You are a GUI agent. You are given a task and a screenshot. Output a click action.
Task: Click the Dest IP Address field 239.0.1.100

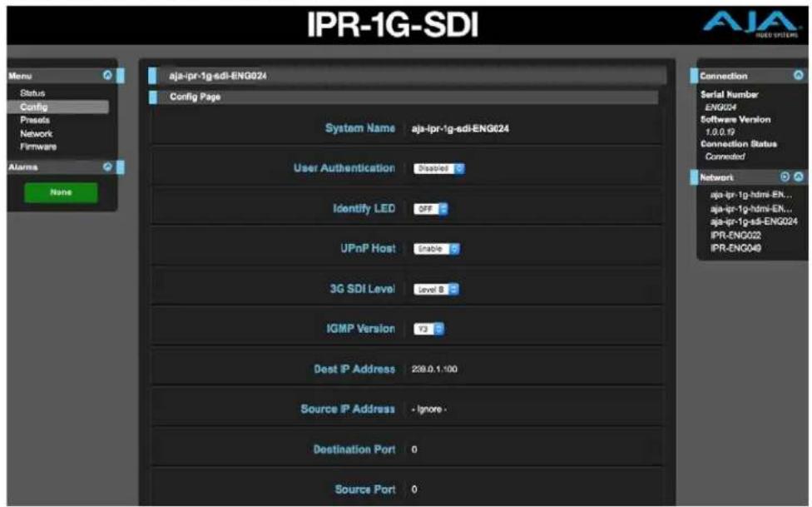click(x=434, y=369)
